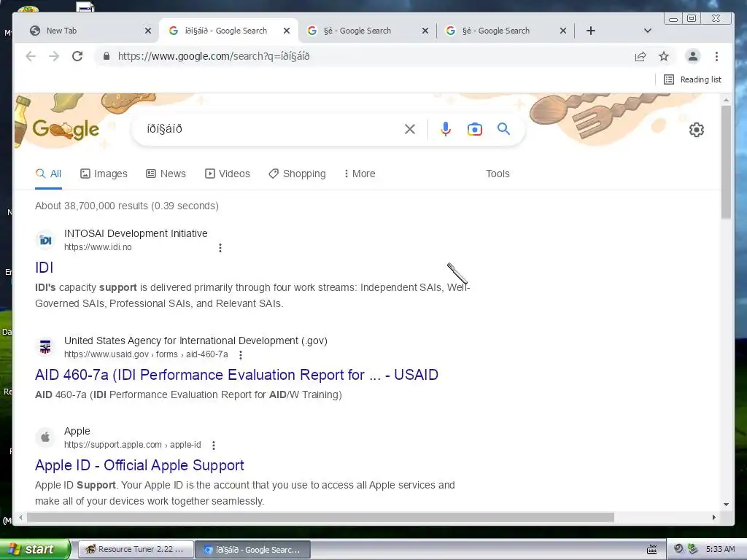Switch to Videos results
Screen dimensions: 747x560
[x=228, y=174]
